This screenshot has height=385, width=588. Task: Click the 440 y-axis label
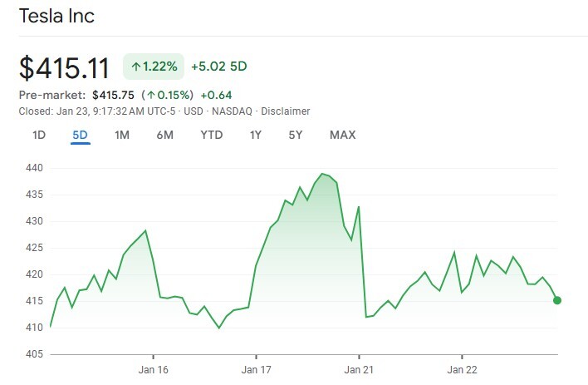coord(34,168)
